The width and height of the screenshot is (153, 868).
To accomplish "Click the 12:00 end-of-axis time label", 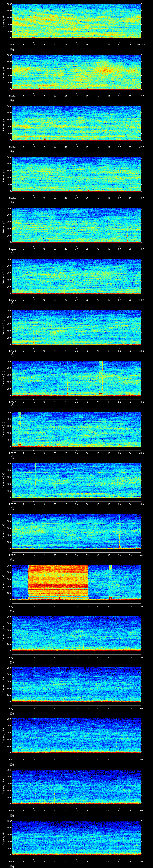I will click(141, 657).
